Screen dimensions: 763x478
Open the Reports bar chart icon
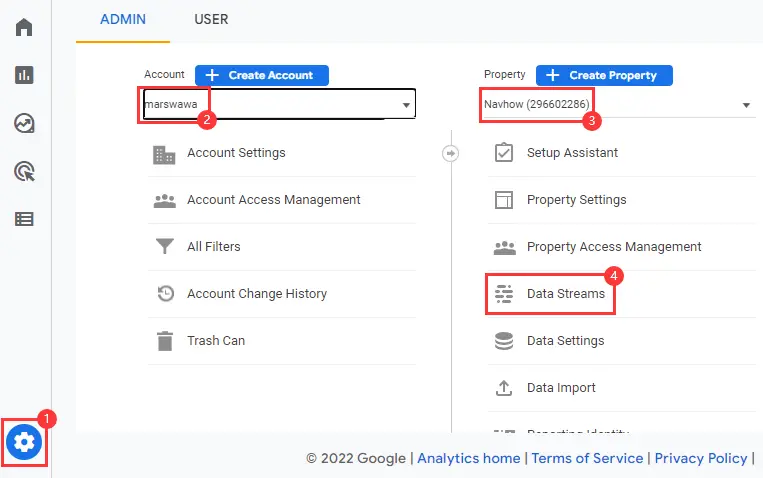tap(24, 75)
